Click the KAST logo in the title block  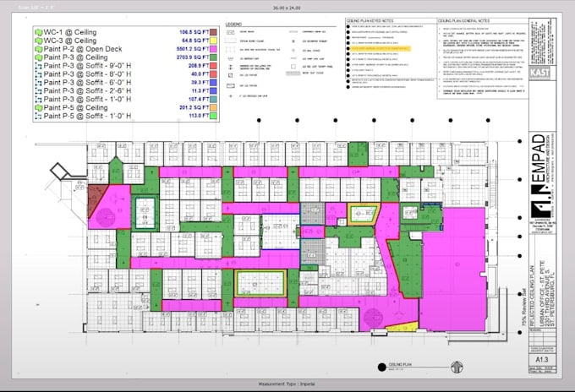pos(539,73)
